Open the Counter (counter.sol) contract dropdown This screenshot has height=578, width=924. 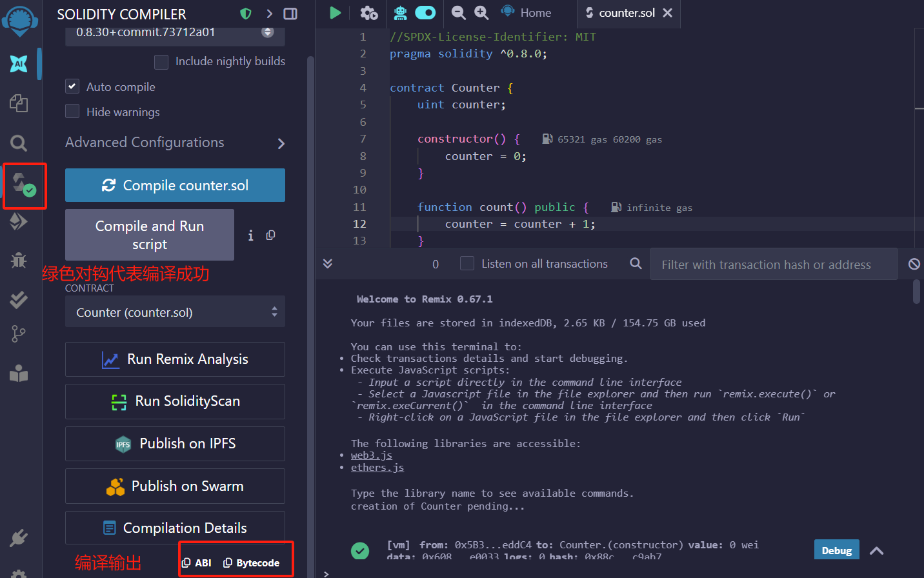coord(175,312)
